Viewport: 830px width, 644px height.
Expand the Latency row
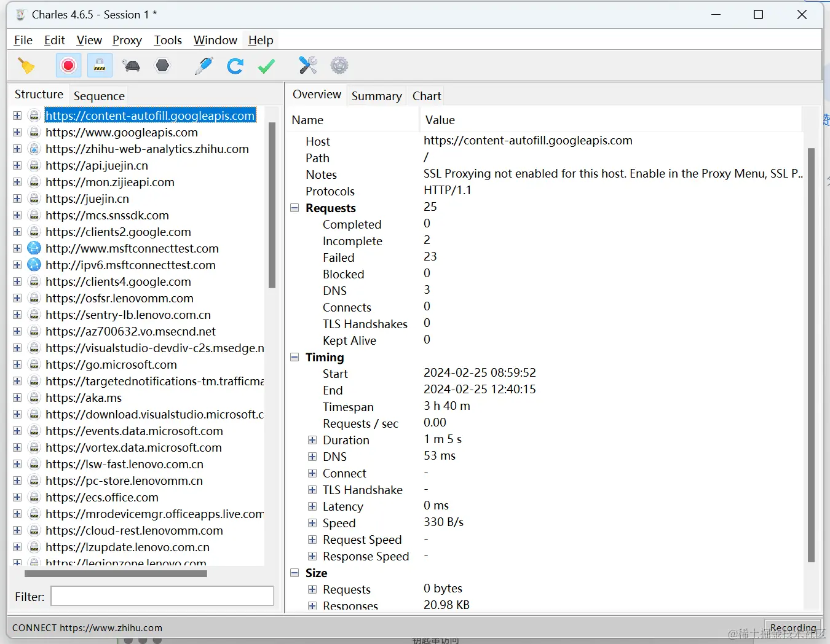click(312, 506)
